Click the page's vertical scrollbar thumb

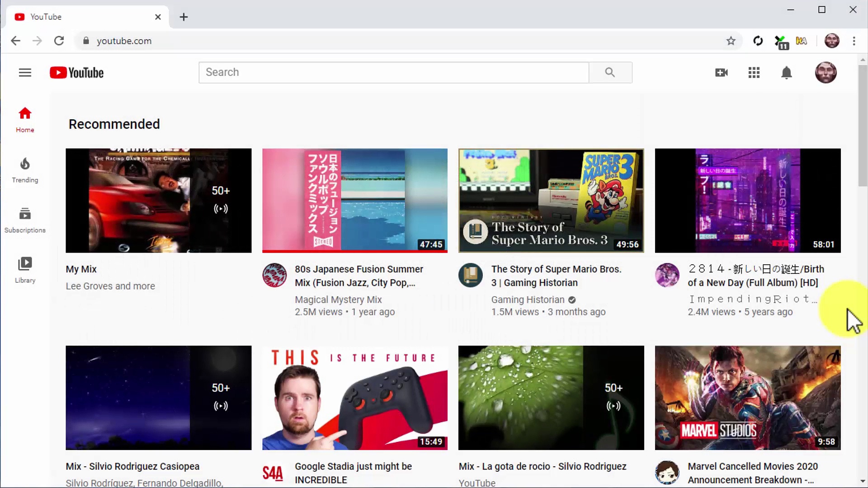coord(863,127)
